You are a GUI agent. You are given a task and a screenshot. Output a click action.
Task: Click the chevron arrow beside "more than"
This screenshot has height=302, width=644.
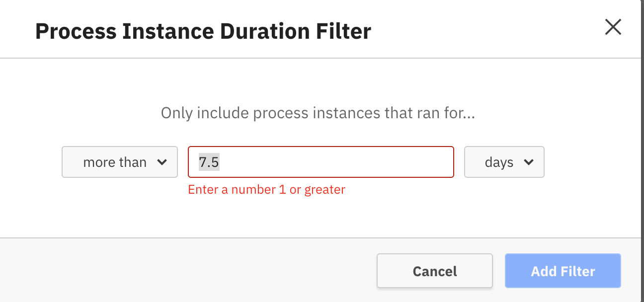point(162,162)
